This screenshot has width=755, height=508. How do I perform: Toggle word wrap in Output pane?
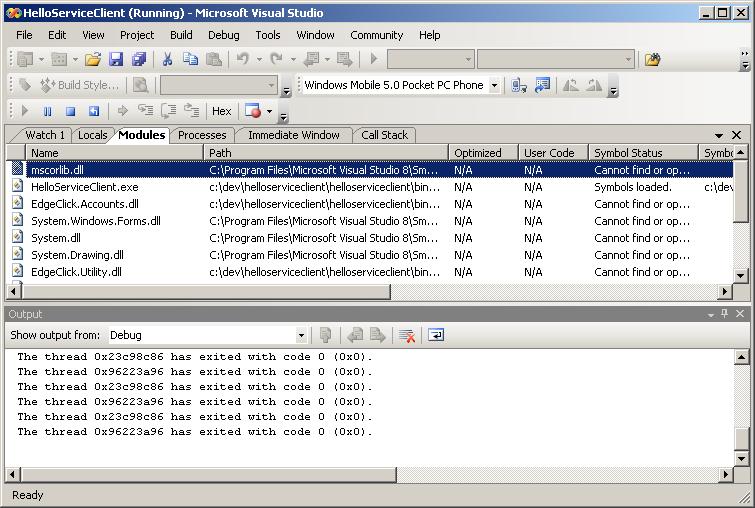pyautogui.click(x=436, y=335)
